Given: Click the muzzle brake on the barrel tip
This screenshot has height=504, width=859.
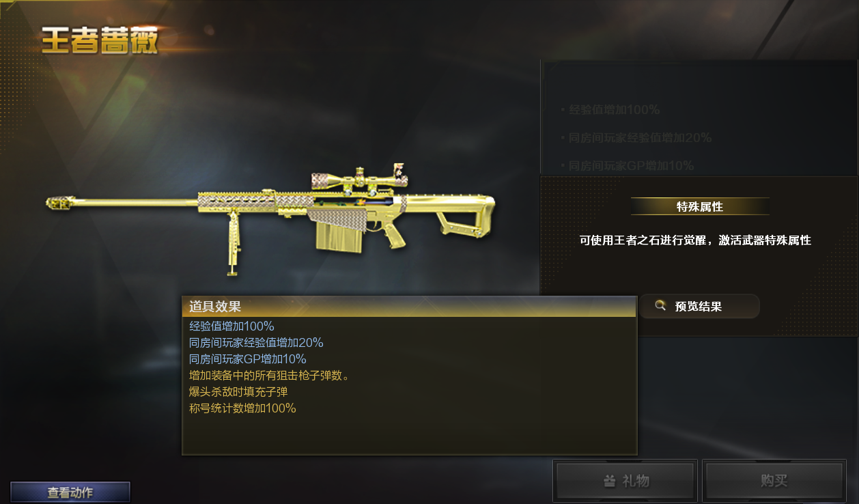Looking at the screenshot, I should (x=61, y=203).
